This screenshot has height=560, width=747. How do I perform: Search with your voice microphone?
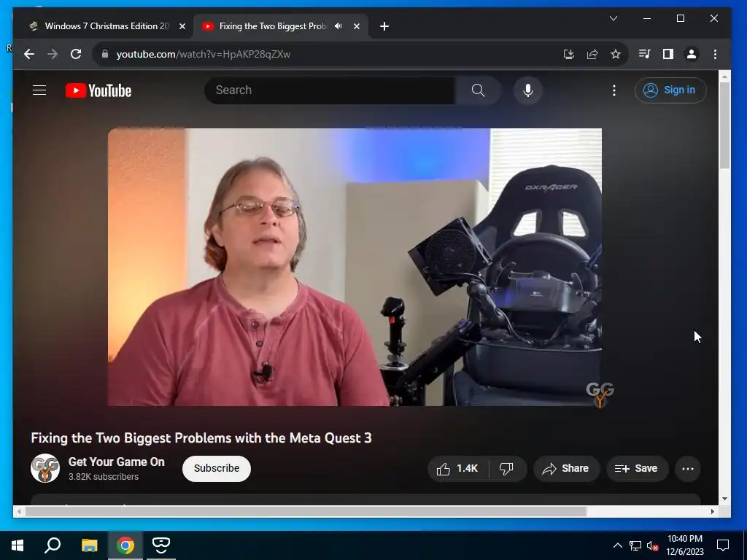[x=528, y=90]
